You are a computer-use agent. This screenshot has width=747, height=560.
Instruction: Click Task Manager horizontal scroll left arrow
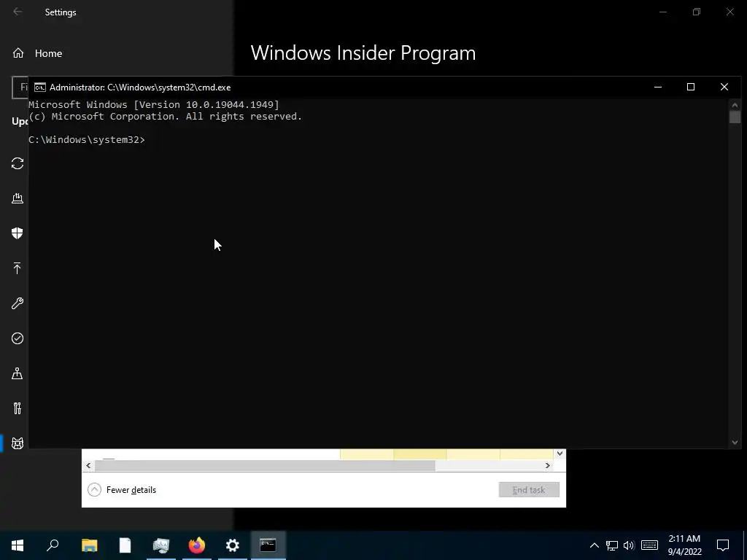[x=88, y=465]
